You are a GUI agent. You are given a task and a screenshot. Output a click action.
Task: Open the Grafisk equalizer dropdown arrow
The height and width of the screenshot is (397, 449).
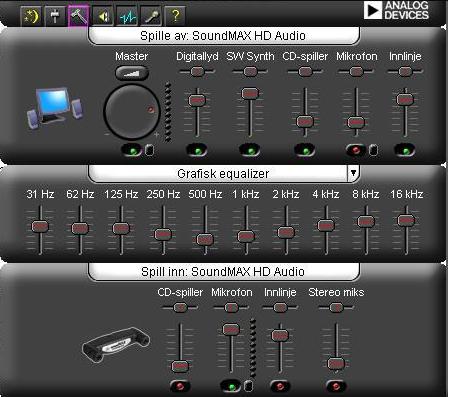(x=353, y=173)
